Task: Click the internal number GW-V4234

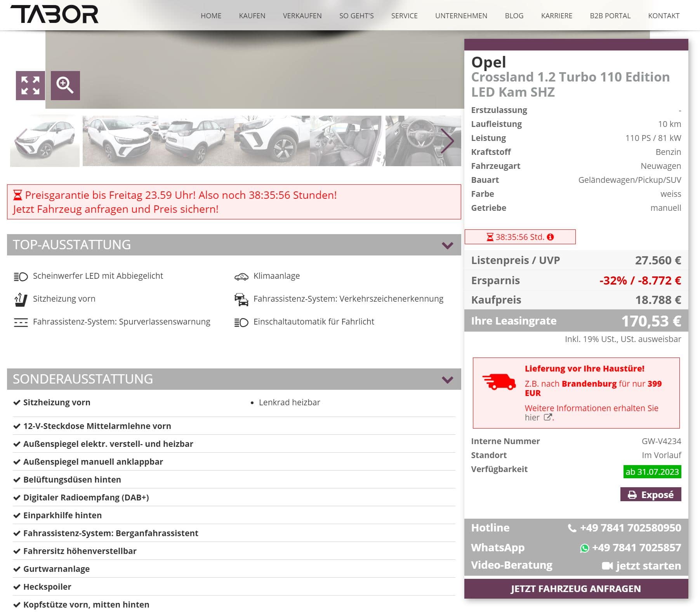Action: pyautogui.click(x=661, y=441)
